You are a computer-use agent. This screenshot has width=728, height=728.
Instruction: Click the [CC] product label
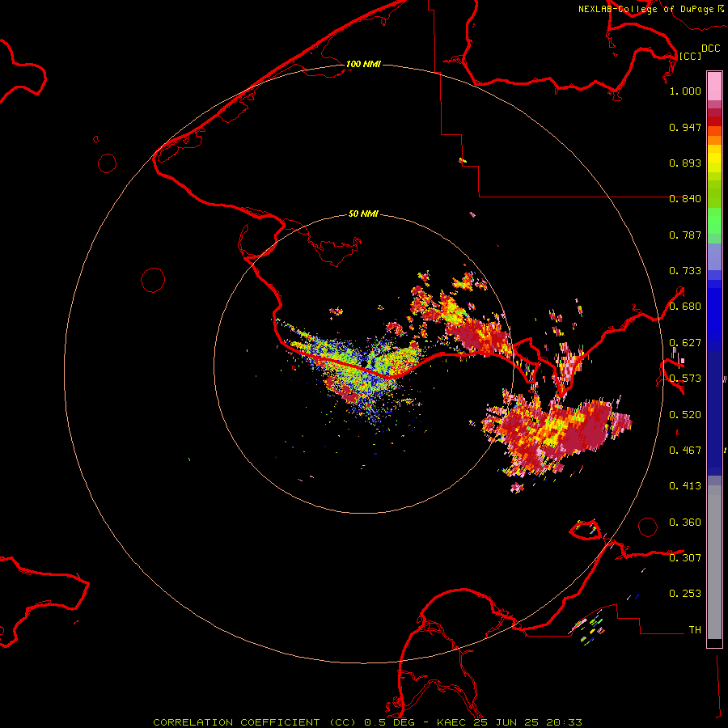pos(690,56)
